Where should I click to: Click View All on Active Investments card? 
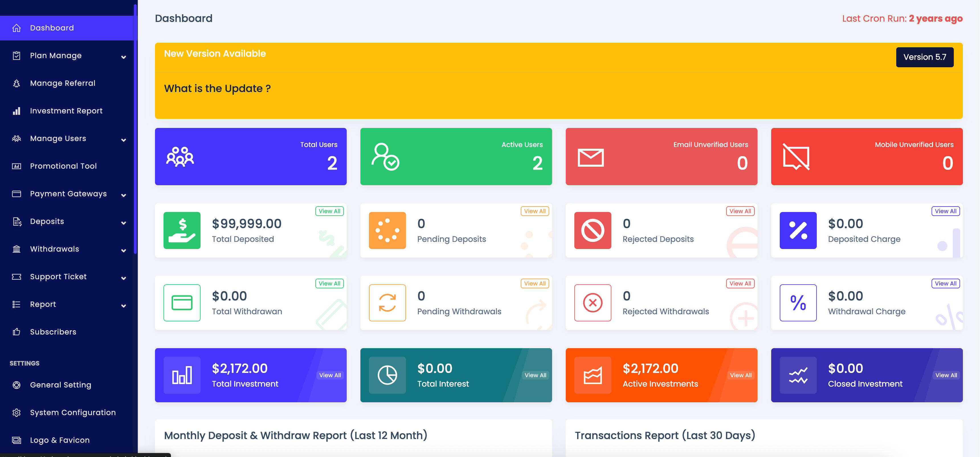(740, 375)
